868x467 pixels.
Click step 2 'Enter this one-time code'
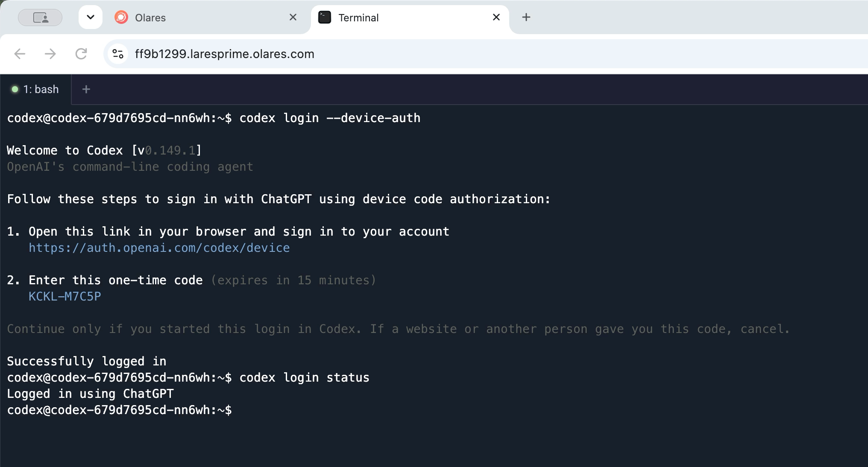[x=105, y=280]
